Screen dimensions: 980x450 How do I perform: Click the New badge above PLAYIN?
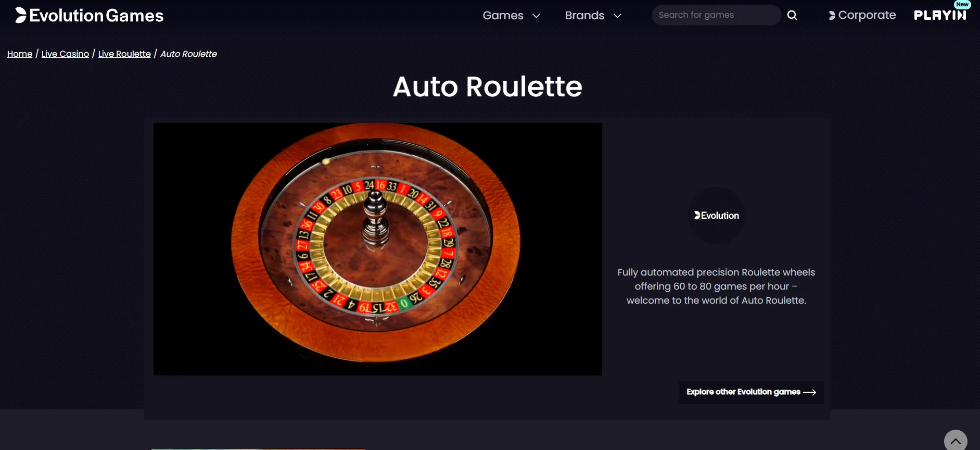click(962, 4)
